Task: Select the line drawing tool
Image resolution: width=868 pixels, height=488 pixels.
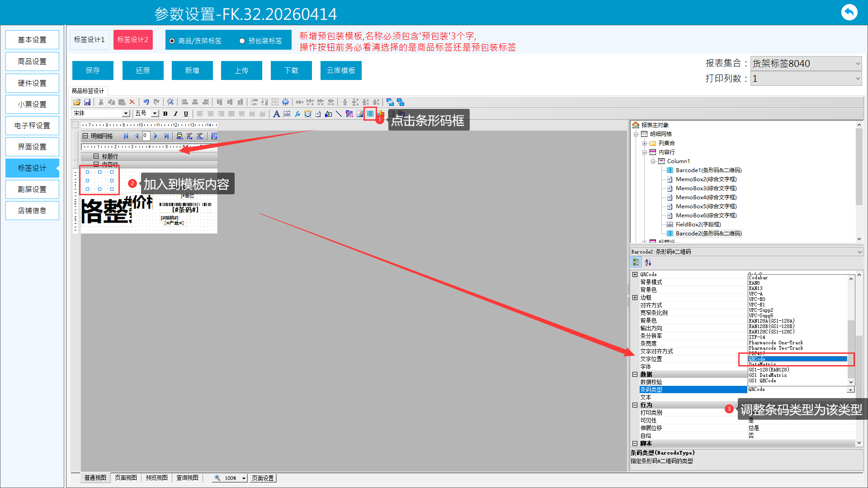Action: point(339,114)
